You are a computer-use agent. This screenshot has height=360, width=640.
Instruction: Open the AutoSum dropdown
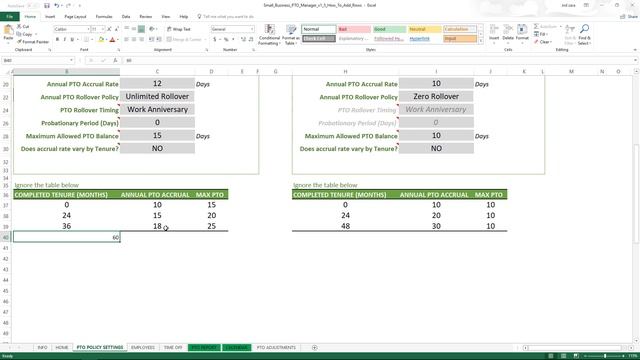pyautogui.click(x=560, y=27)
